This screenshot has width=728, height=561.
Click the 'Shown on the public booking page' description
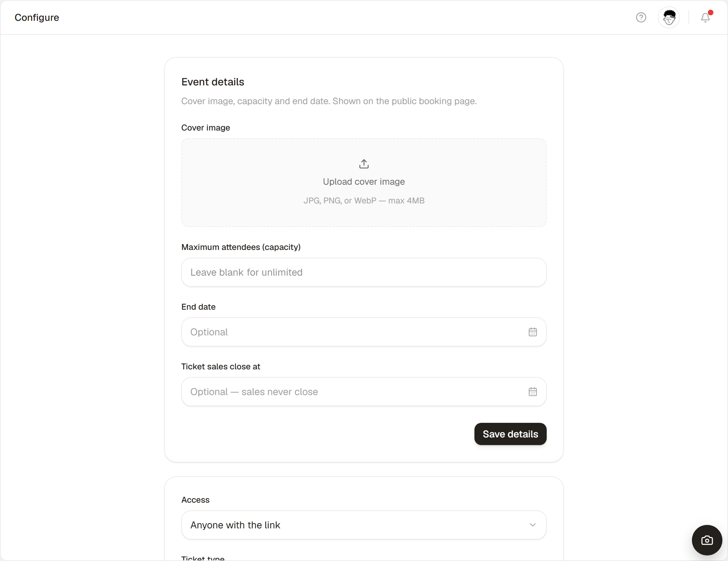click(x=404, y=101)
